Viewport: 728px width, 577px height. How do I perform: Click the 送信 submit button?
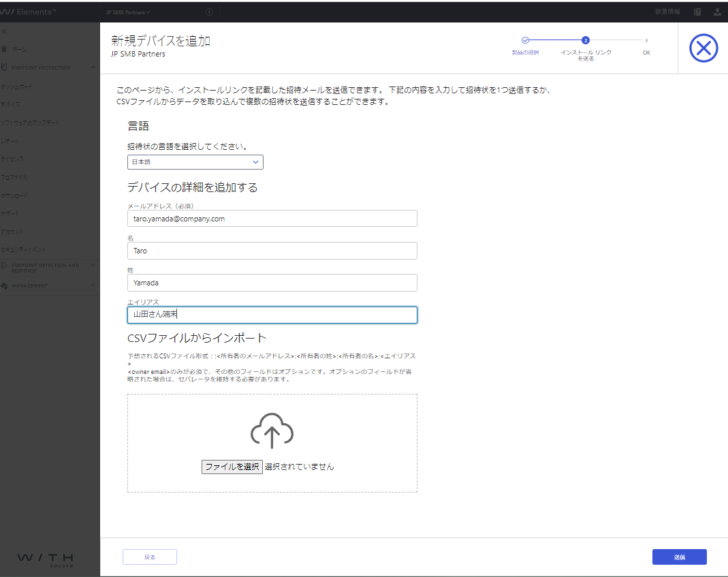pyautogui.click(x=679, y=557)
